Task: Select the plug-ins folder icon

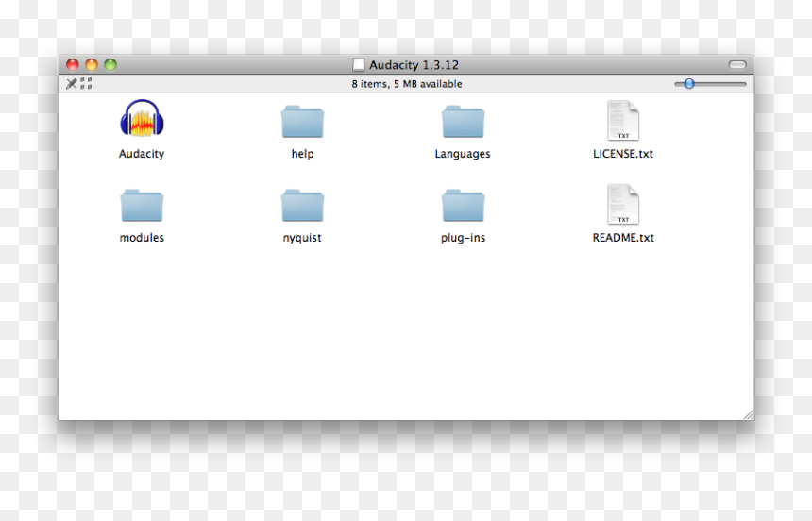Action: (463, 206)
